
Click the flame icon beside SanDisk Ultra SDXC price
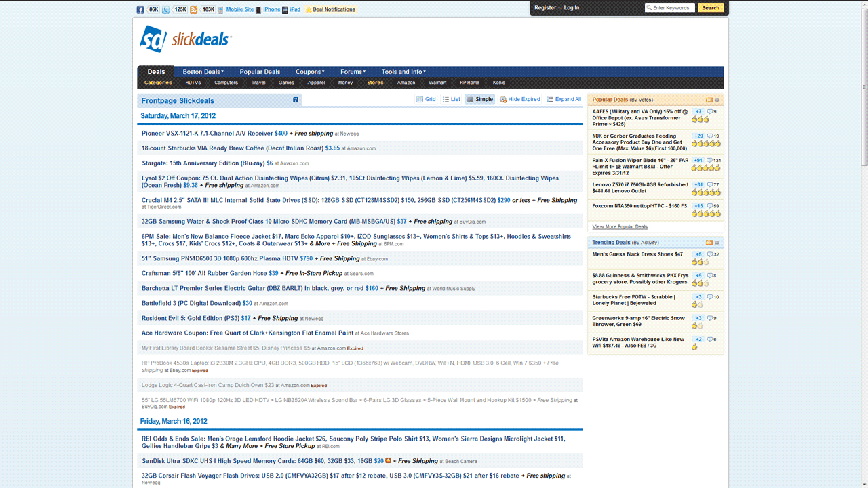tap(388, 460)
